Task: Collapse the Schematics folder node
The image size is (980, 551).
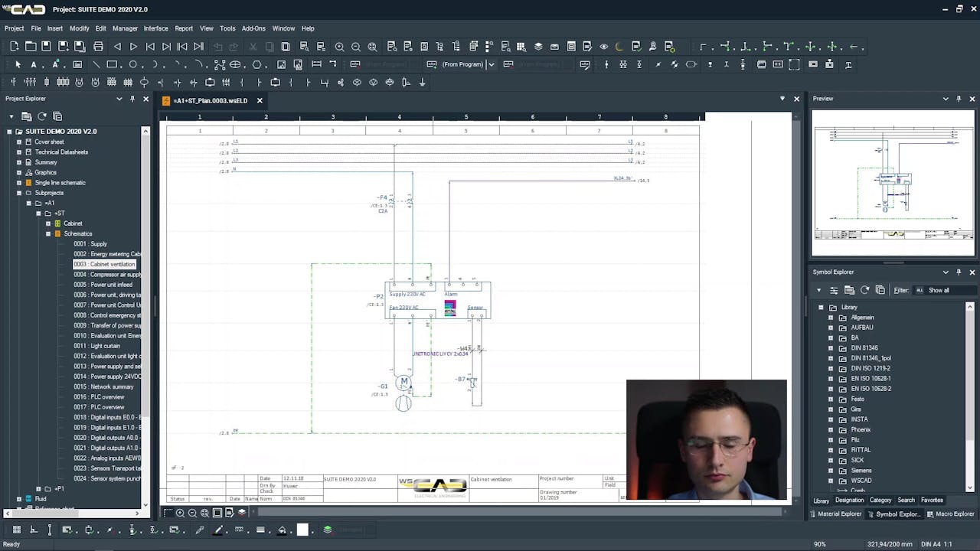Action: (47, 233)
